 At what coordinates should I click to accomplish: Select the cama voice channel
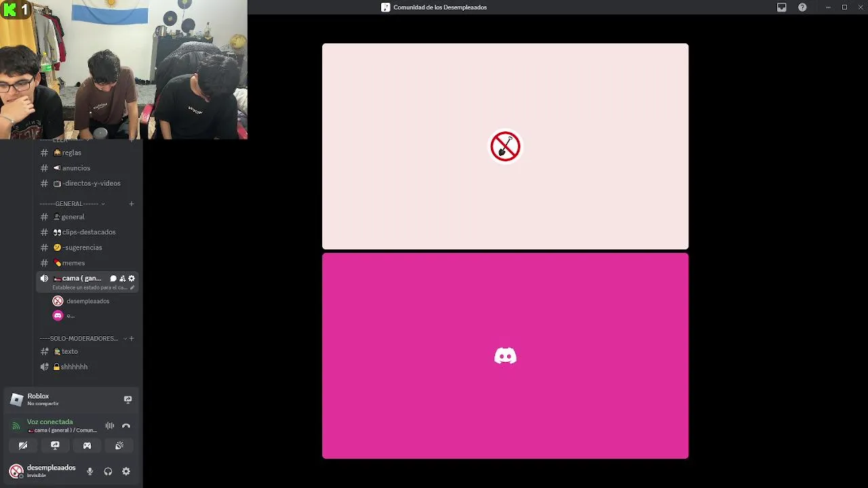click(x=87, y=282)
